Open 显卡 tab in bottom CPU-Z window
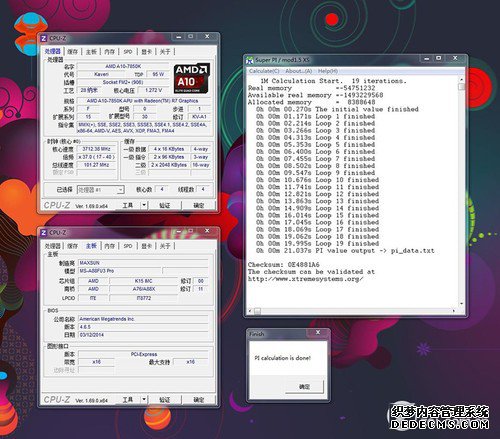 click(146, 246)
